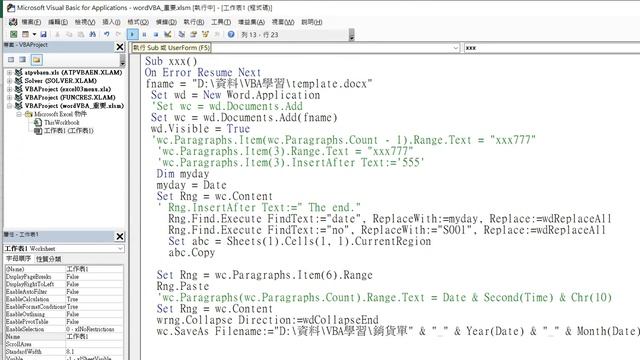Close the VBAProject explorer pane

[x=120, y=47]
